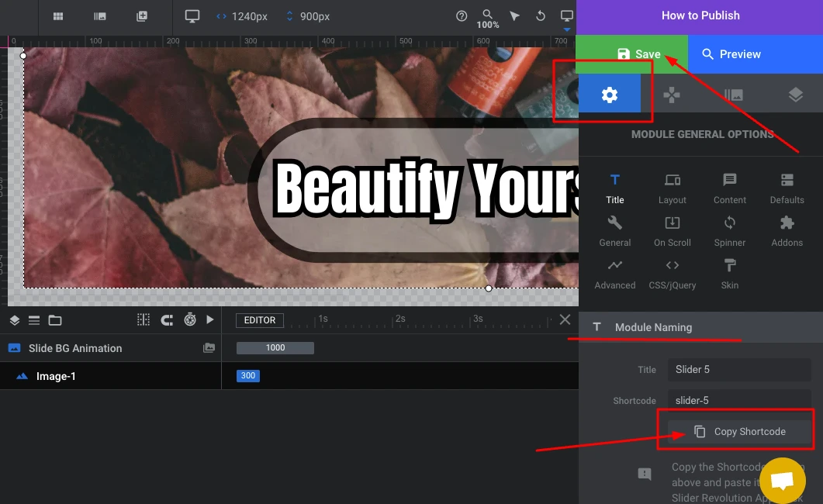Click the Beautify Yours headline on canvas
This screenshot has width=823, height=504.
pyautogui.click(x=426, y=188)
